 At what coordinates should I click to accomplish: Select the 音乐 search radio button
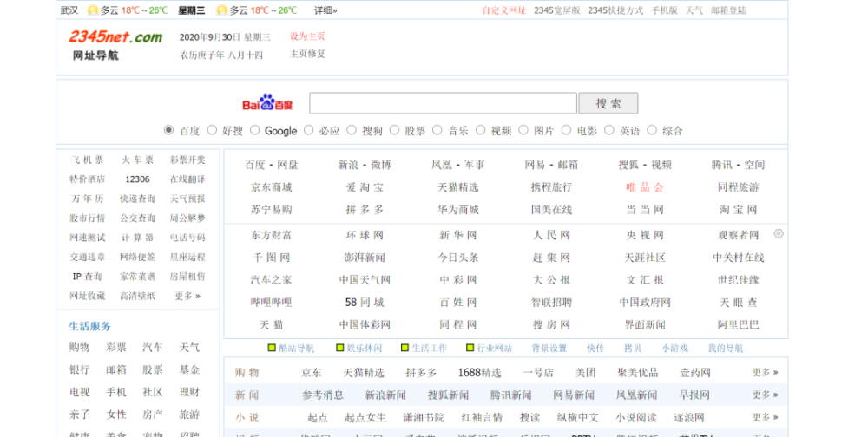(437, 130)
